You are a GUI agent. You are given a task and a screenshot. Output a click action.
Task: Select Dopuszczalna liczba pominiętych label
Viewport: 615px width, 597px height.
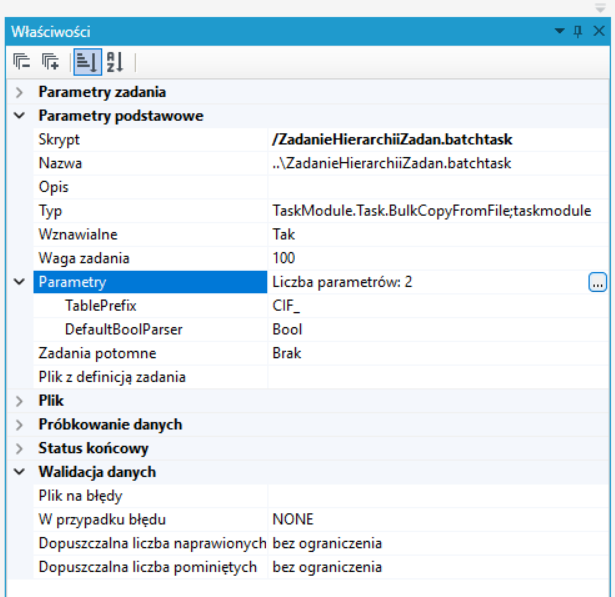[x=147, y=568]
